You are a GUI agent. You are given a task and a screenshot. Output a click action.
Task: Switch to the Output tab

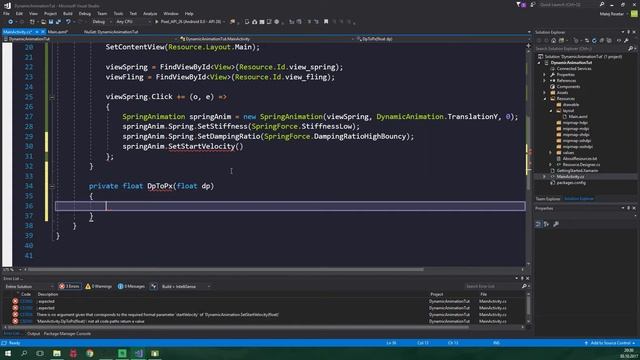[33, 333]
